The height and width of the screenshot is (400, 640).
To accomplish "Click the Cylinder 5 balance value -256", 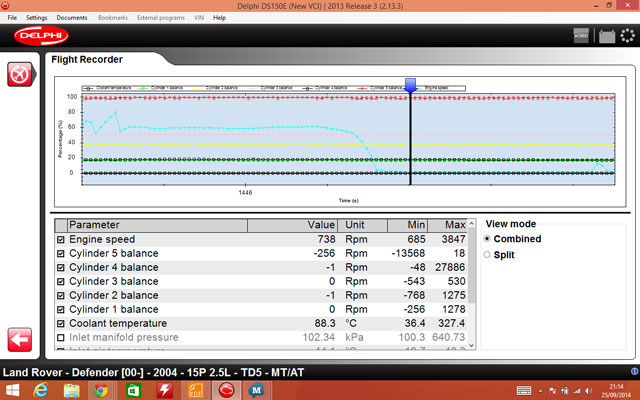I will [x=324, y=253].
